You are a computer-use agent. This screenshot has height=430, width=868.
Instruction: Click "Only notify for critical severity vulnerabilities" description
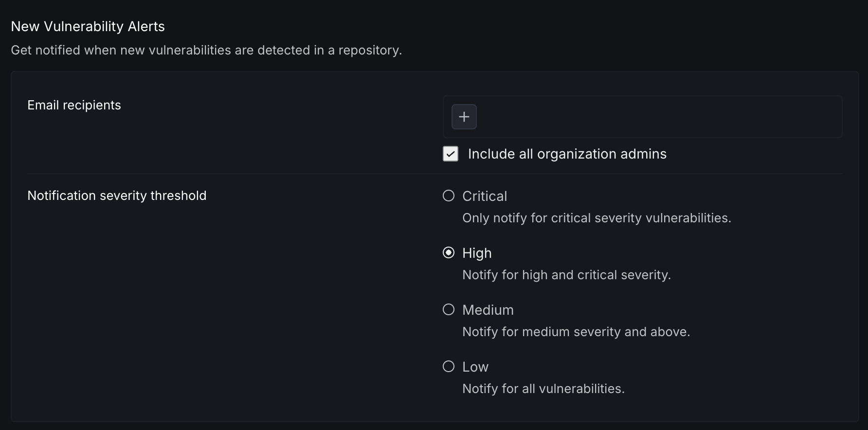(x=597, y=218)
